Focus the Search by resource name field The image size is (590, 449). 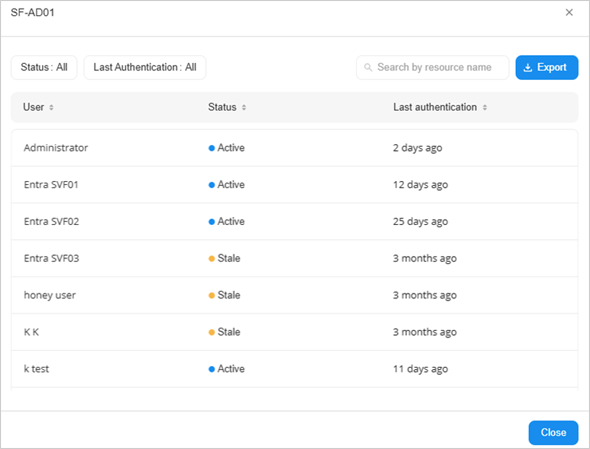(433, 67)
